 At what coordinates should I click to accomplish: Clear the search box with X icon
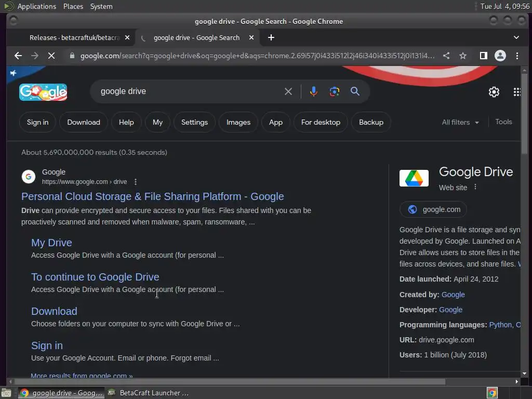288,91
